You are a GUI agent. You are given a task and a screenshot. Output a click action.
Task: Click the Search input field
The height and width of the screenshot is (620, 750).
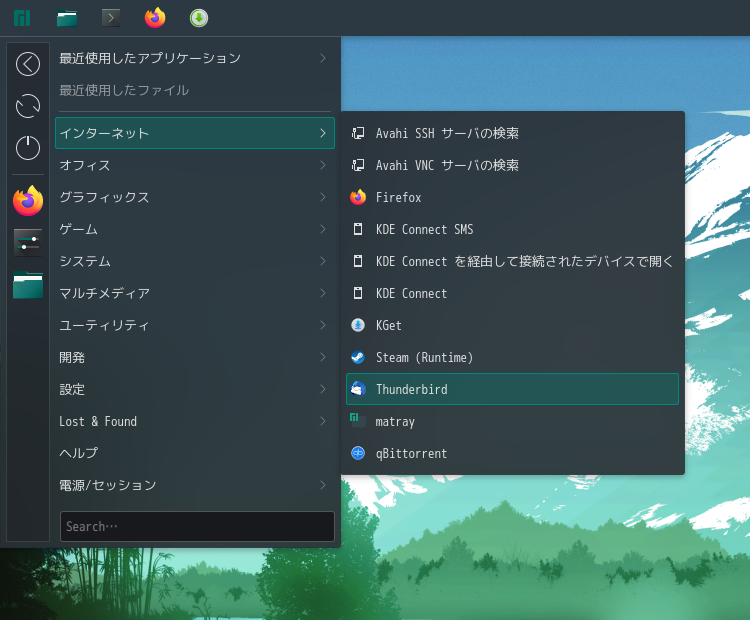click(x=197, y=526)
